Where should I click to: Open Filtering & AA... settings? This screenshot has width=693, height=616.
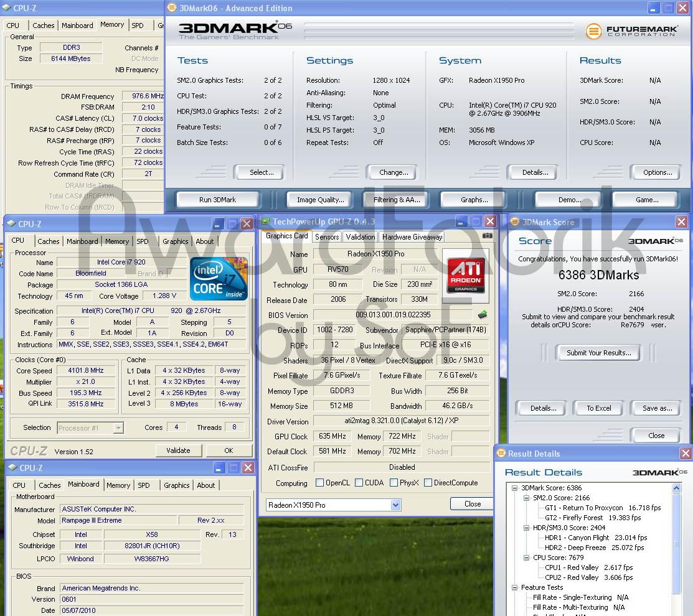396,200
